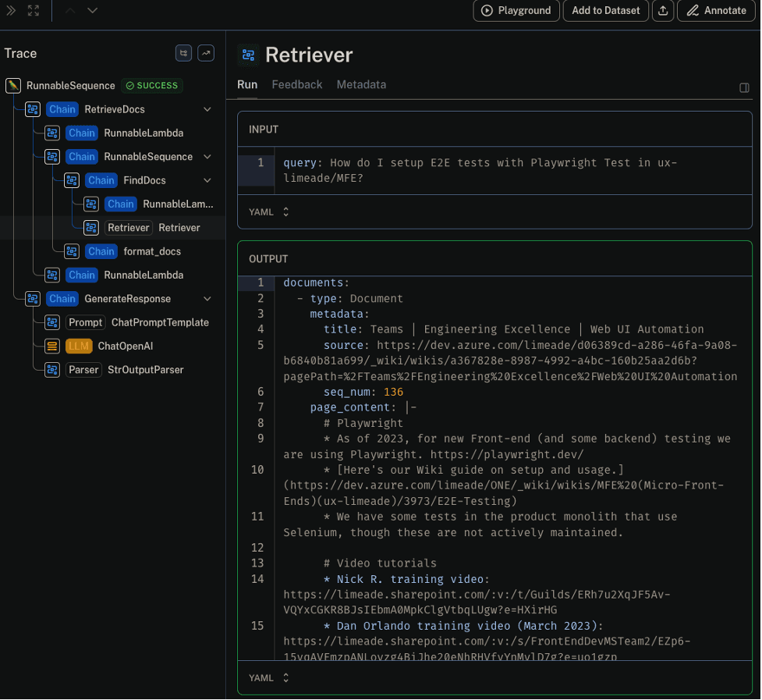Click the fullscreen expand icon
The height and width of the screenshot is (700, 762).
[x=33, y=11]
